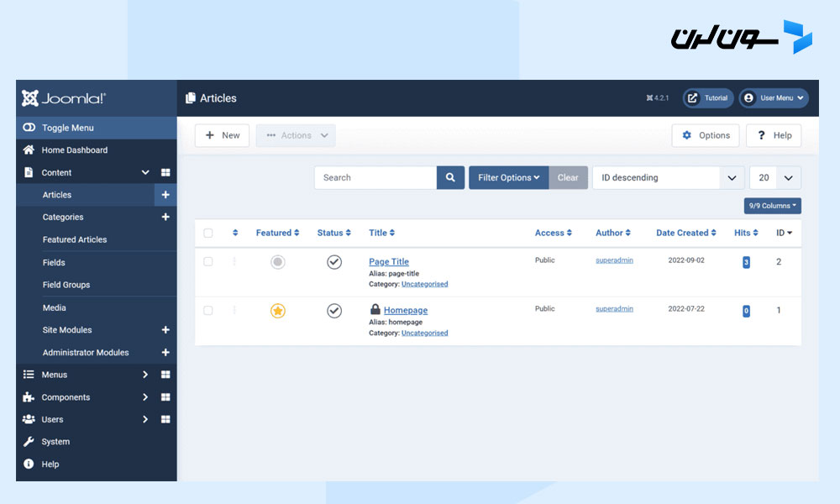Select the Homepage row checkbox
Screen dimensions: 840x504
click(207, 311)
